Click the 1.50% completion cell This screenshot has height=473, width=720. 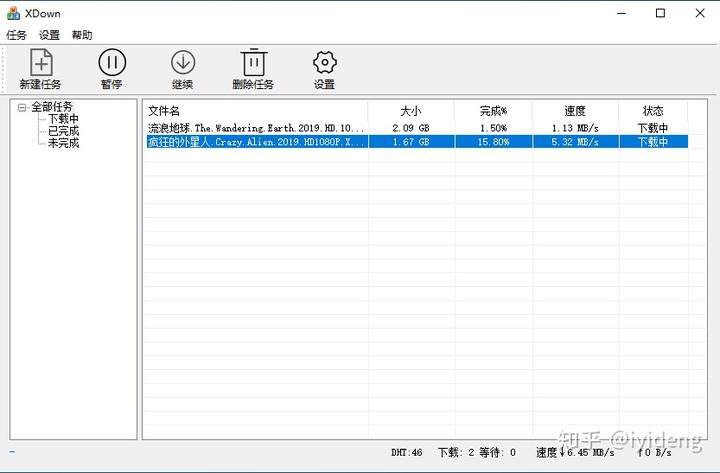click(494, 128)
